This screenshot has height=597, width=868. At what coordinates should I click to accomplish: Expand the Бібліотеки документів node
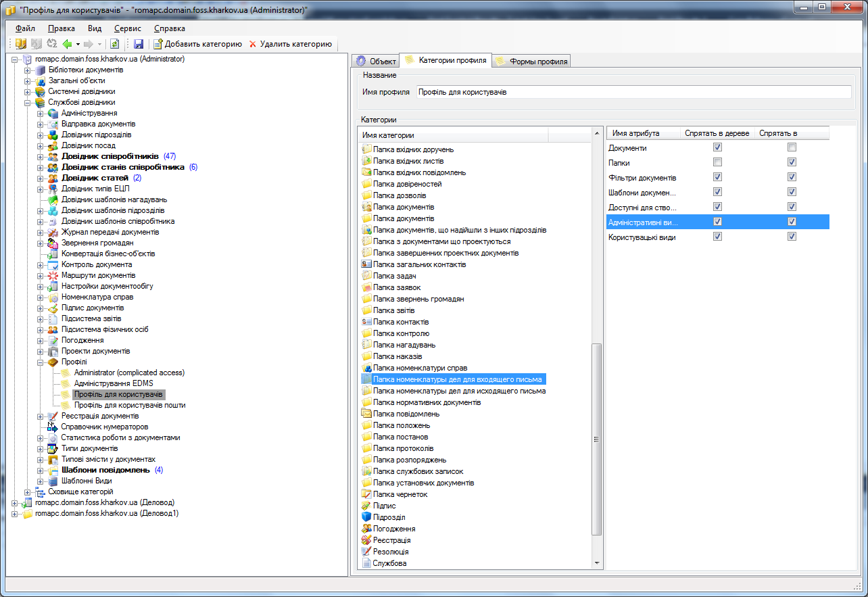point(28,70)
